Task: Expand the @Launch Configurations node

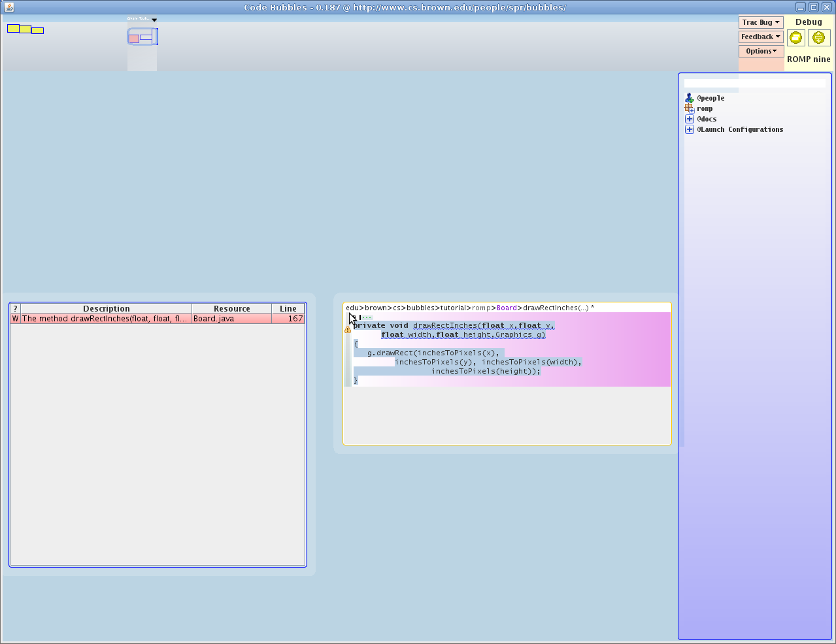Action: click(689, 129)
